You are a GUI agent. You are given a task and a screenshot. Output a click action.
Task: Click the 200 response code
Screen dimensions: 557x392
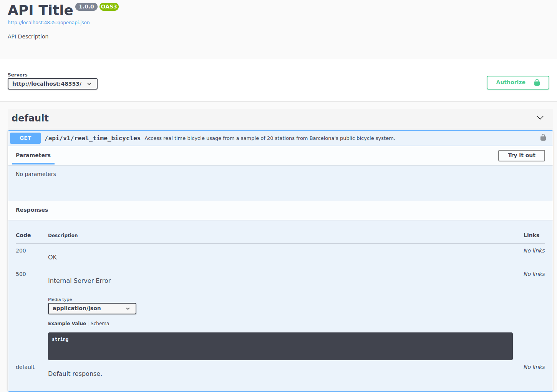(21, 251)
